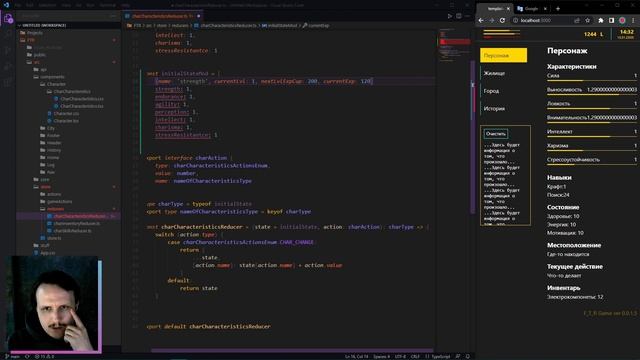Close the charCharacteristicsReducer.ts editor tab

click(x=199, y=16)
